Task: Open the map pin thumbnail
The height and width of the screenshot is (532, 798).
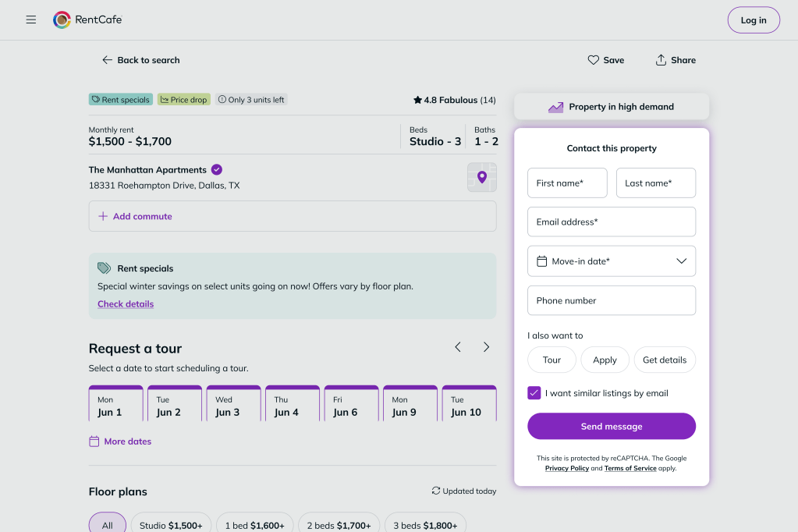Action: pos(482,177)
